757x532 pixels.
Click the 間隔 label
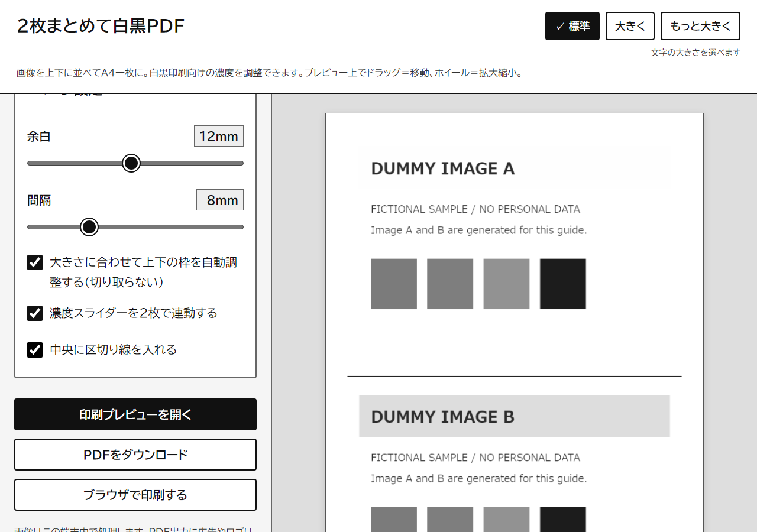point(39,200)
